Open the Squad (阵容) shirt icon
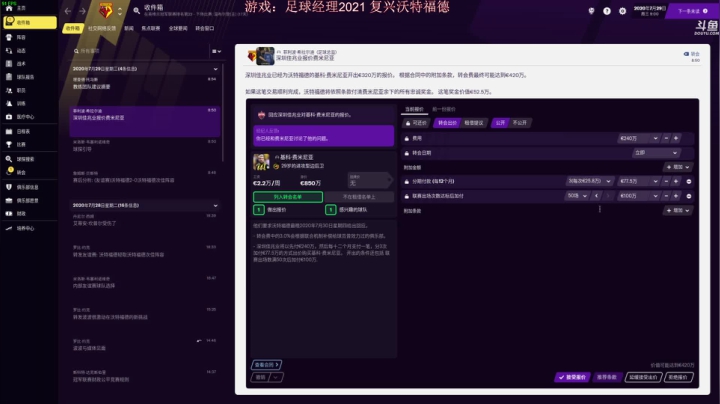Image resolution: width=720 pixels, height=404 pixels. pos(9,37)
